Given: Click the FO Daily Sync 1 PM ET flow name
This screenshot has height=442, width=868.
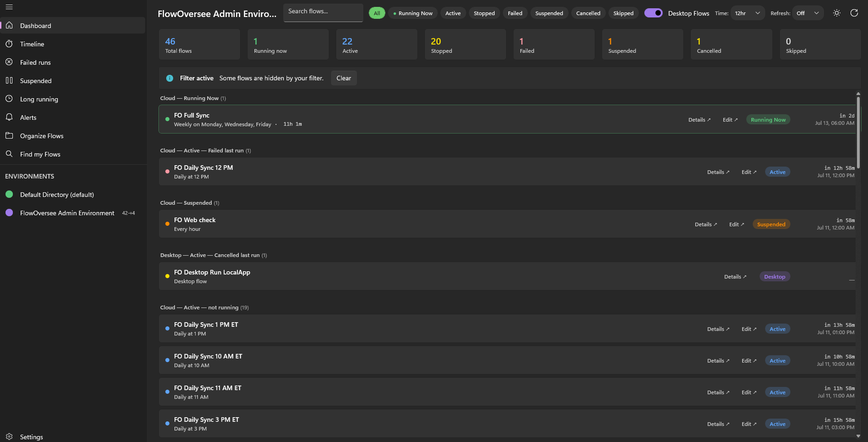Looking at the screenshot, I should click(x=206, y=325).
